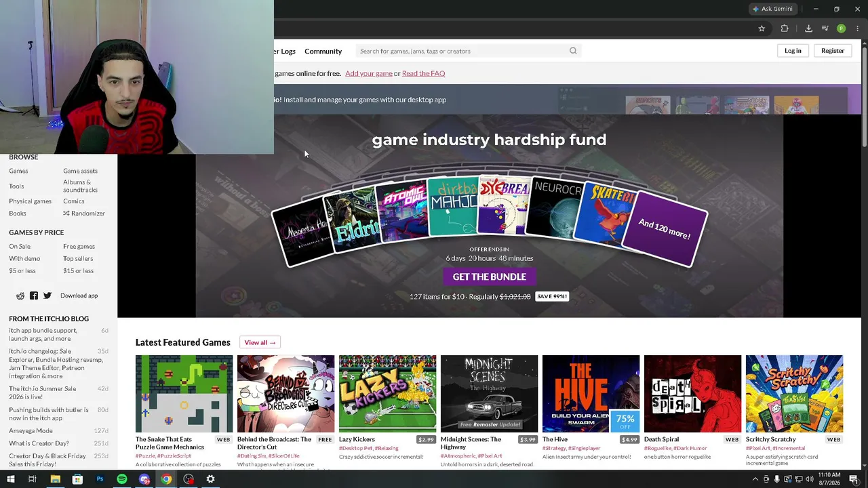Open Midnight Scenes: The Highway thumbnail
The image size is (868, 488).
[x=489, y=394]
